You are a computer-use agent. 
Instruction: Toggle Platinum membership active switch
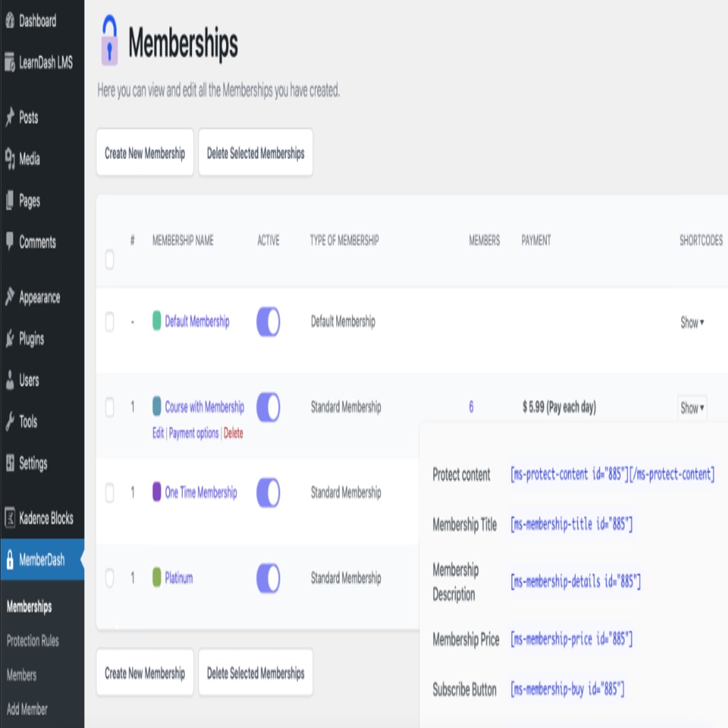click(268, 578)
